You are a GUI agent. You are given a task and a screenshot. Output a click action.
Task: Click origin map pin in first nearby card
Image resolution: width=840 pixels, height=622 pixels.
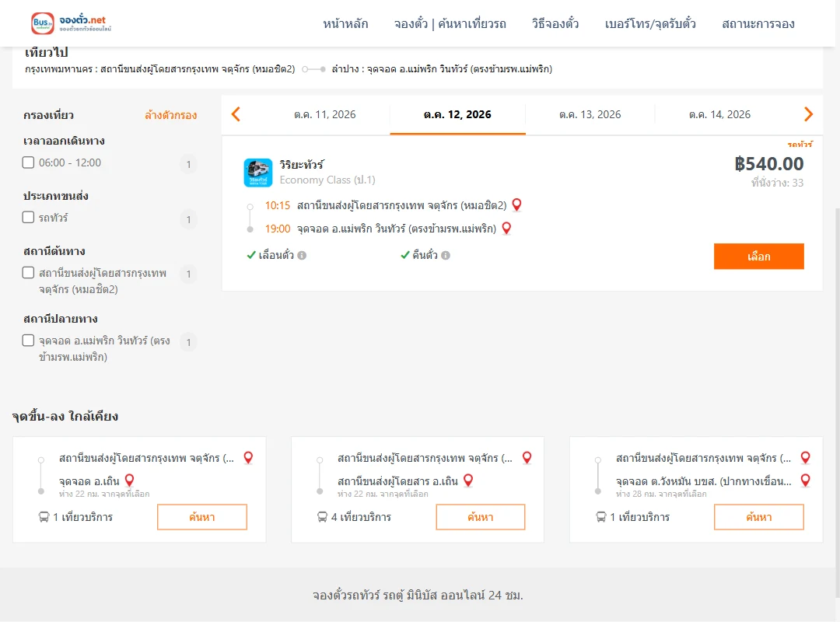[x=248, y=457]
